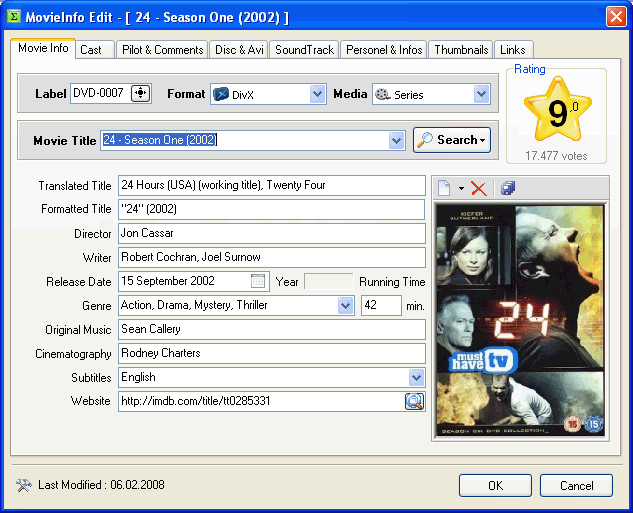The width and height of the screenshot is (633, 513).
Task: Go to the Personel & Infos tab
Action: tap(384, 50)
